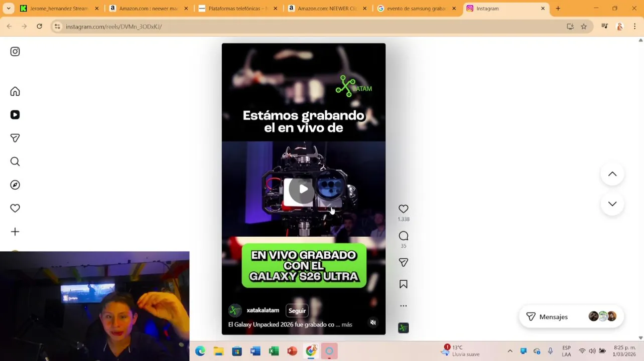Open the Explore compass icon
The image size is (644, 361).
click(15, 185)
